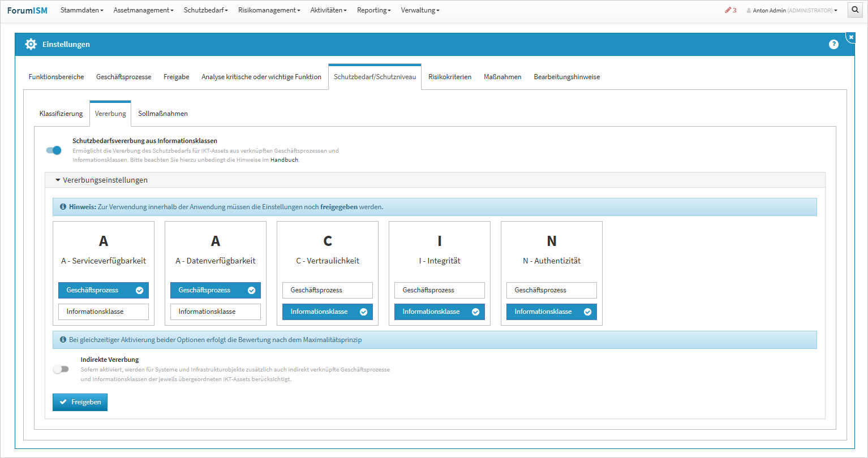Disable Schutzbedarfsvererbung aus Informationsklassen toggle
Viewport: 868px width, 458px height.
coord(54,150)
